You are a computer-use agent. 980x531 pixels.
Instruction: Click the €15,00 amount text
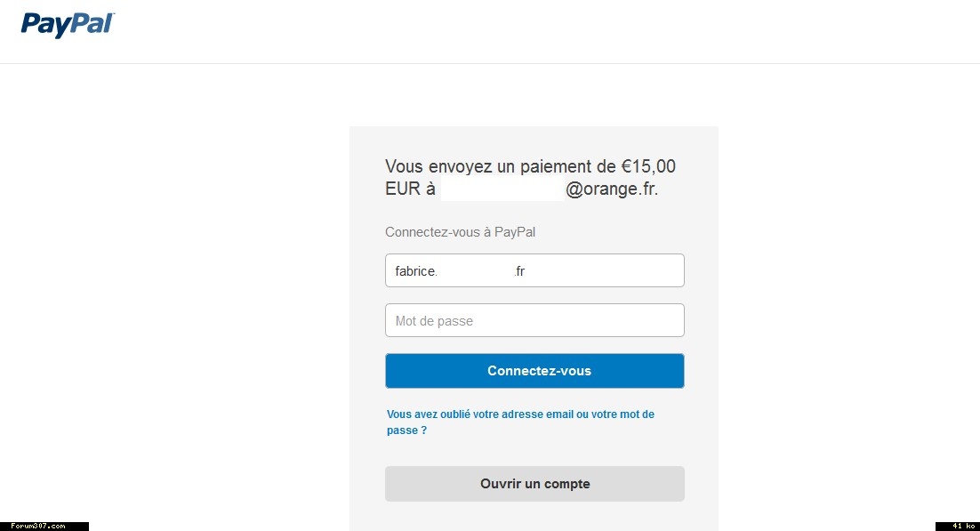(648, 166)
